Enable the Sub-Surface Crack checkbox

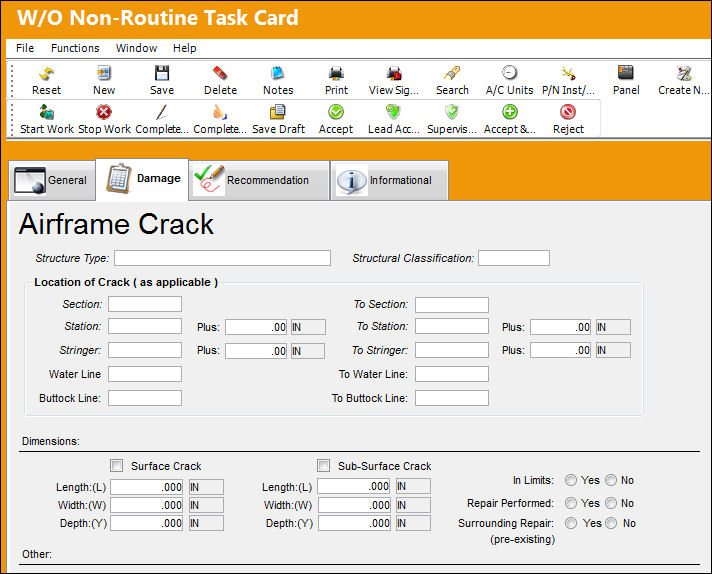point(324,465)
